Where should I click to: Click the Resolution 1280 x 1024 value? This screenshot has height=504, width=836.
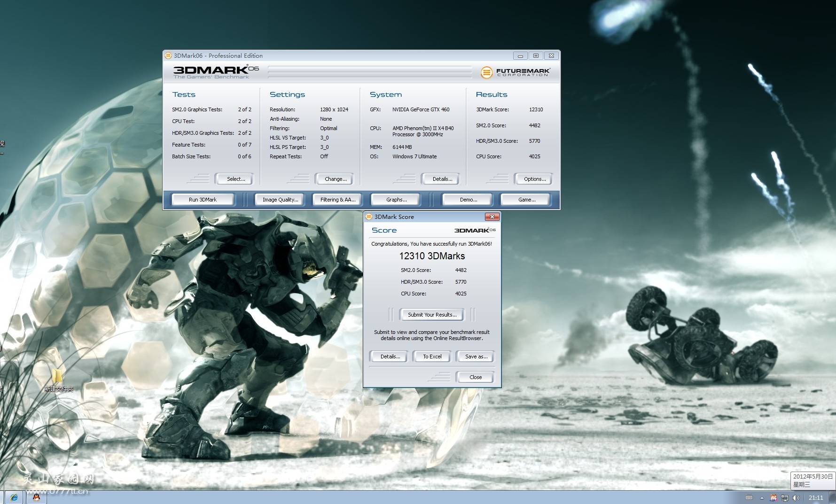coord(334,109)
